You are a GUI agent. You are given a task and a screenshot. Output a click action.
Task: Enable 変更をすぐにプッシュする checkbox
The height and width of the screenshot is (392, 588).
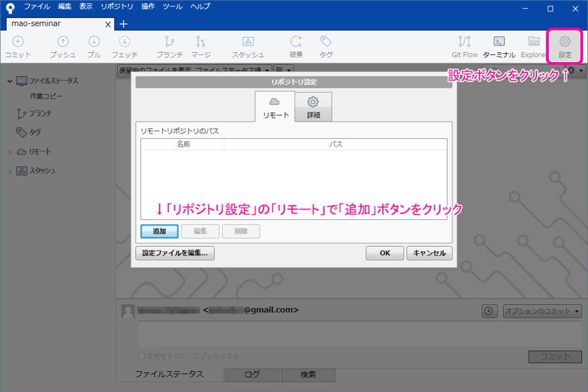point(141,356)
